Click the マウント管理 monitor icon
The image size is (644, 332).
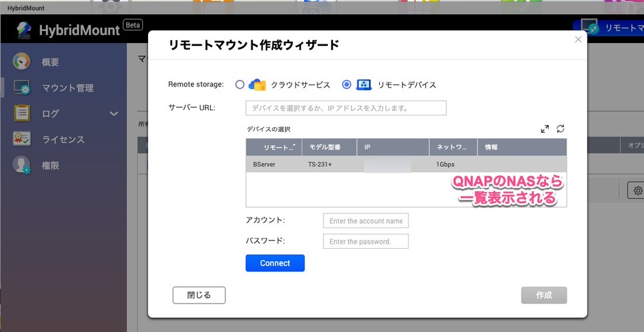(x=21, y=88)
